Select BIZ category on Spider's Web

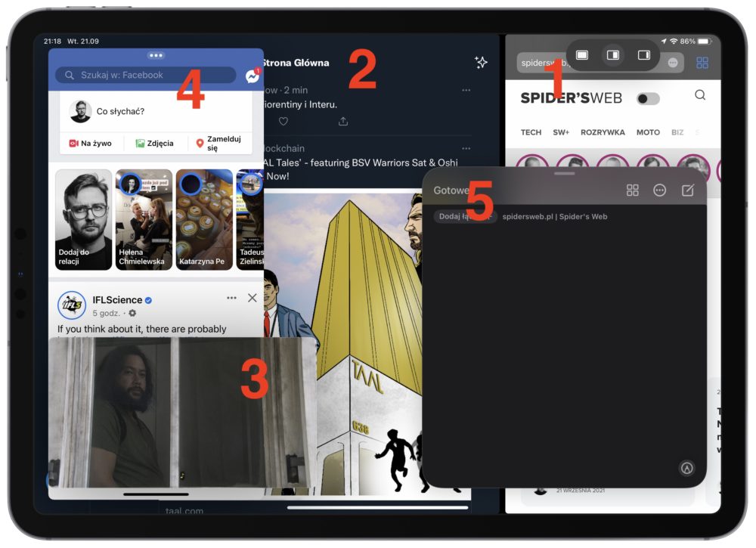point(677,132)
